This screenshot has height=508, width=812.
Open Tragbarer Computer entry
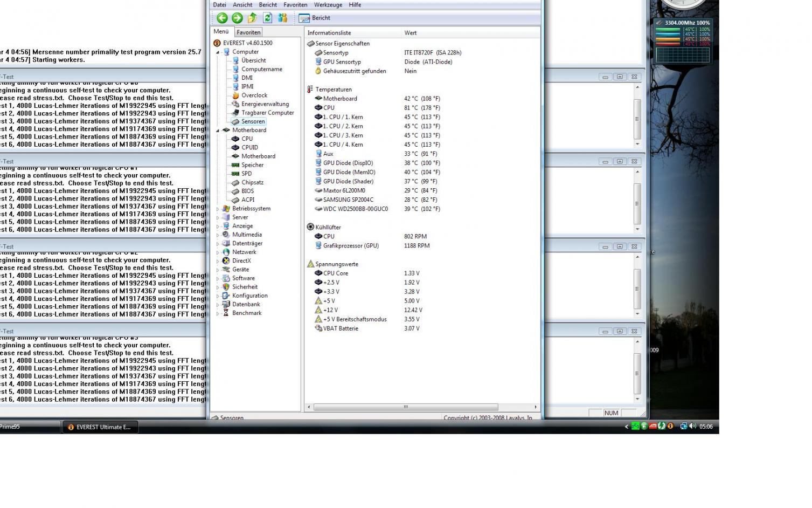click(268, 113)
